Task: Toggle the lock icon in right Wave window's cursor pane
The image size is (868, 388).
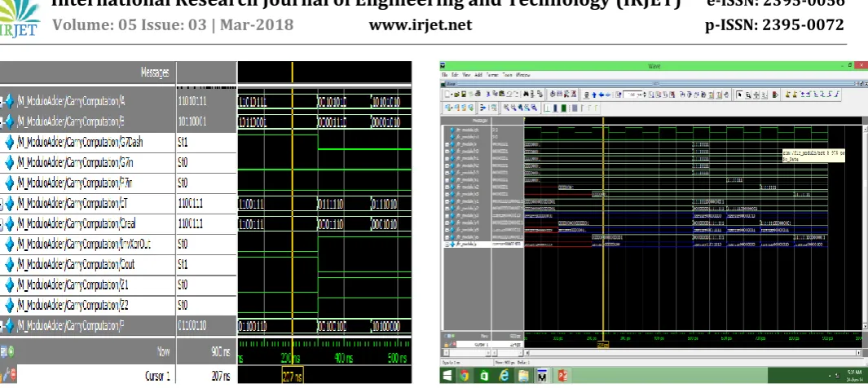Action: coord(446,345)
